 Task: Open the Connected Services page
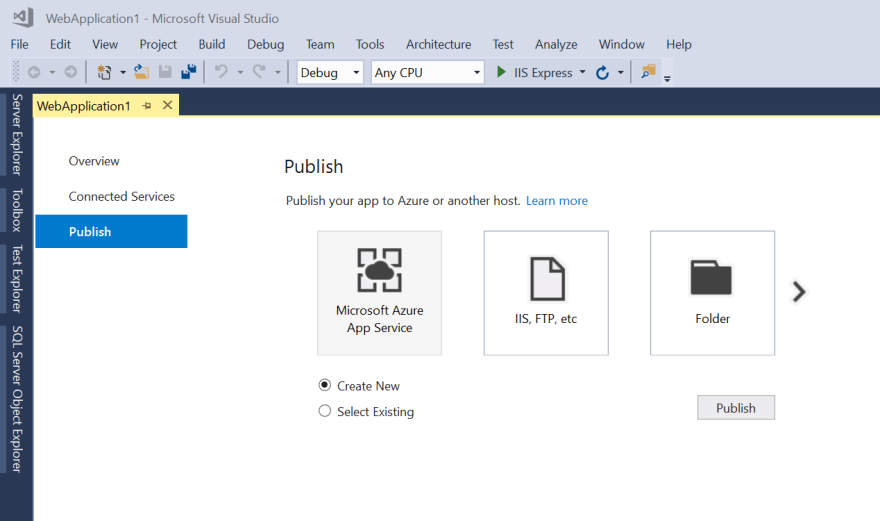(121, 196)
